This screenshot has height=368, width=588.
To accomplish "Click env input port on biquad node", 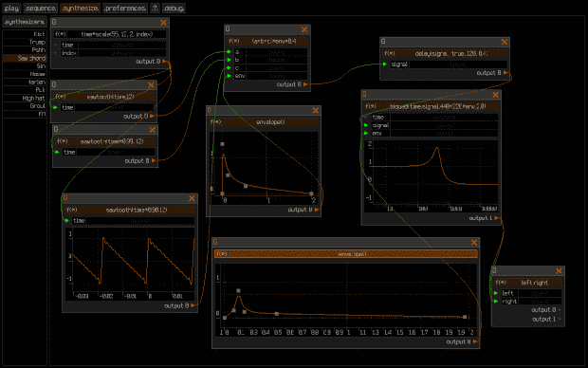I will pyautogui.click(x=366, y=133).
